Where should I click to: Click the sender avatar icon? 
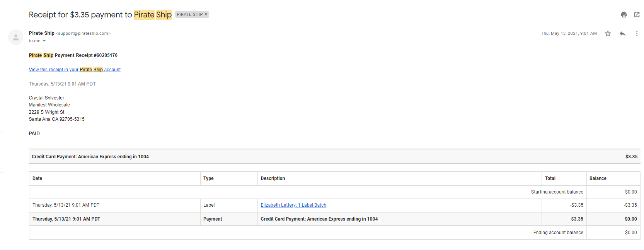16,37
